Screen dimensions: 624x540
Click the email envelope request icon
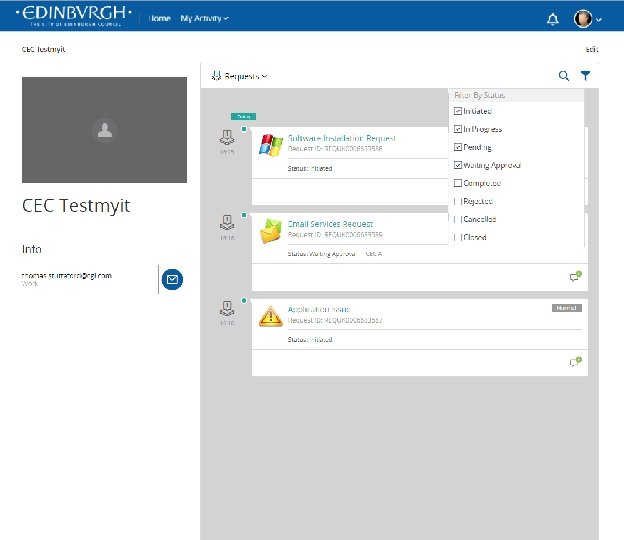point(271,231)
